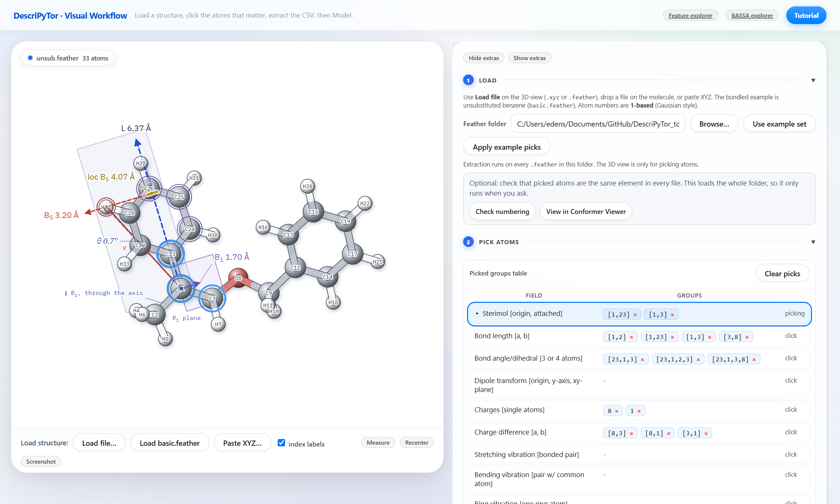The height and width of the screenshot is (504, 840).
Task: Remove charge pick 1
Action: click(x=639, y=411)
